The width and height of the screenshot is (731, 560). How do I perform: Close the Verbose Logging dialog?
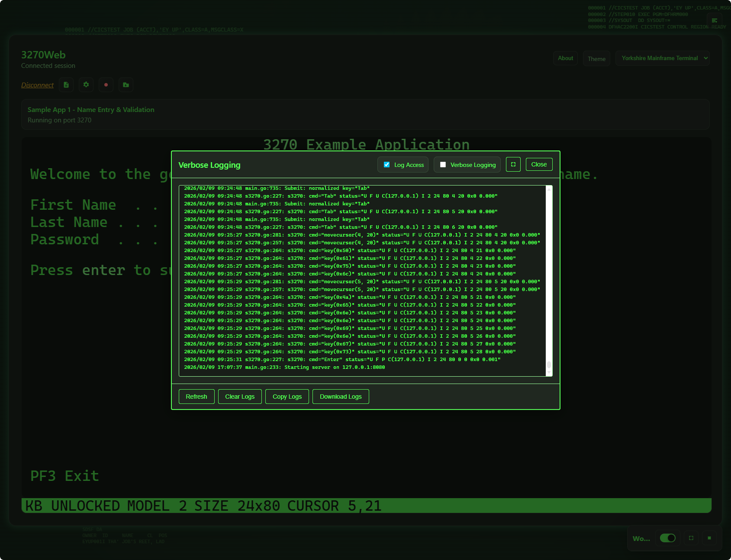pos(539,164)
